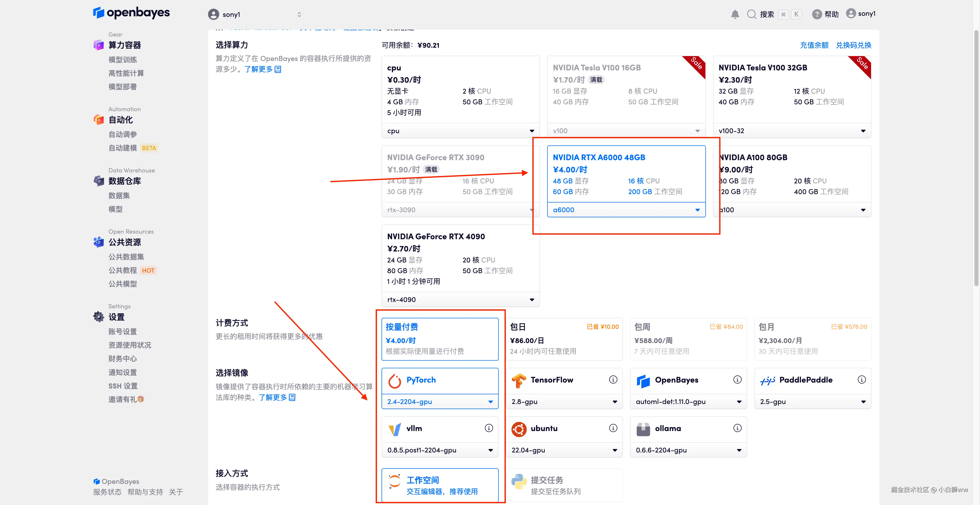Choose the 提交任务 access mode

pyautogui.click(x=564, y=485)
